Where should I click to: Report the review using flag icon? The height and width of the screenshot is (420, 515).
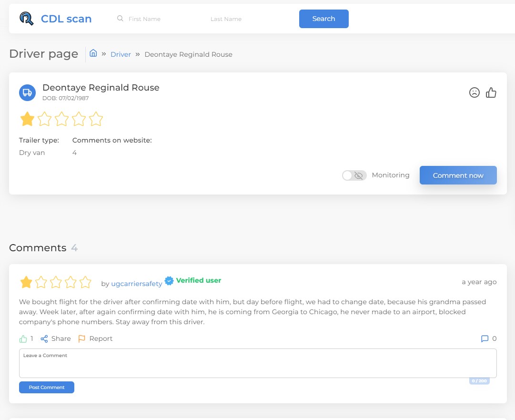(82, 339)
